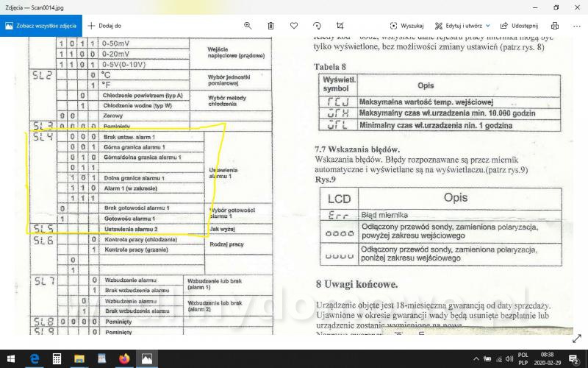Print the photo with the printer icon

tap(555, 26)
